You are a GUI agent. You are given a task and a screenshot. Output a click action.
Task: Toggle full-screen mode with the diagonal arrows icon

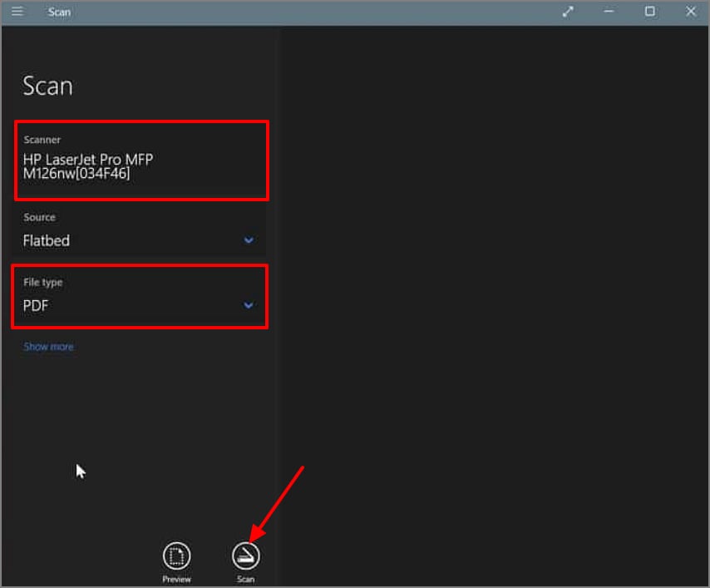[568, 12]
